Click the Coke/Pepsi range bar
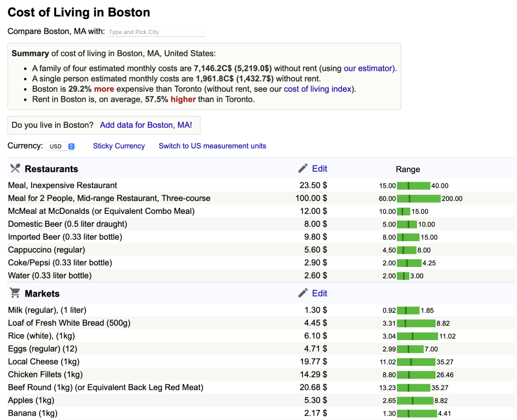 [x=409, y=263]
